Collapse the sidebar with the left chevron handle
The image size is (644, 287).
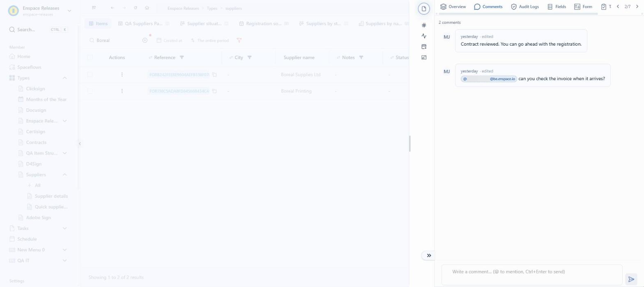click(80, 143)
